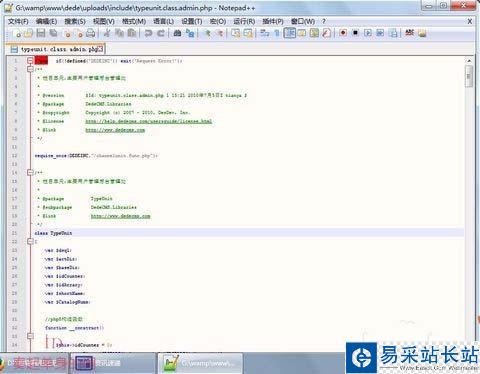Screen dimensions: 480x374
Task: Open the 视图(V) menu
Action: pyautogui.click(x=104, y=21)
